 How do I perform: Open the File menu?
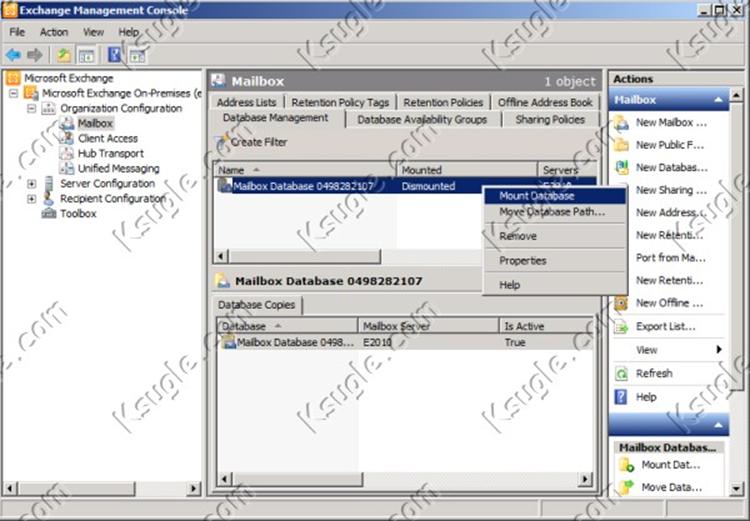[17, 32]
